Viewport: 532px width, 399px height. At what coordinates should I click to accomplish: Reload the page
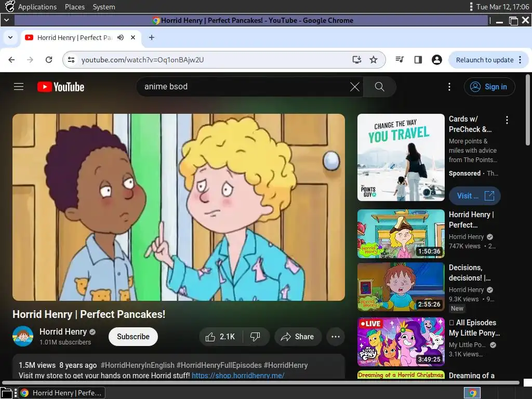click(x=49, y=60)
